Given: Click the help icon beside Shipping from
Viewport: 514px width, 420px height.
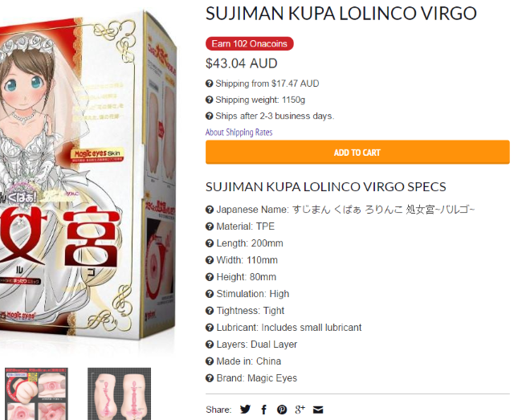Looking at the screenshot, I should [209, 84].
